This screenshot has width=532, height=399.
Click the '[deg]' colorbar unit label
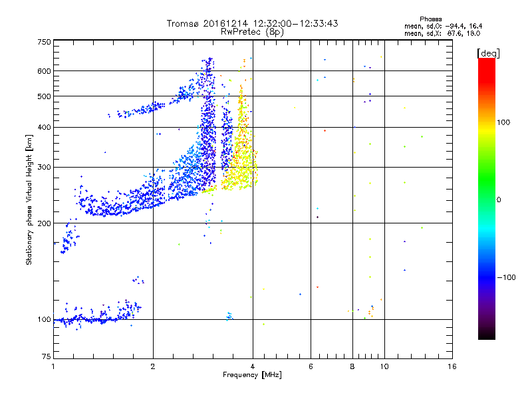point(488,53)
